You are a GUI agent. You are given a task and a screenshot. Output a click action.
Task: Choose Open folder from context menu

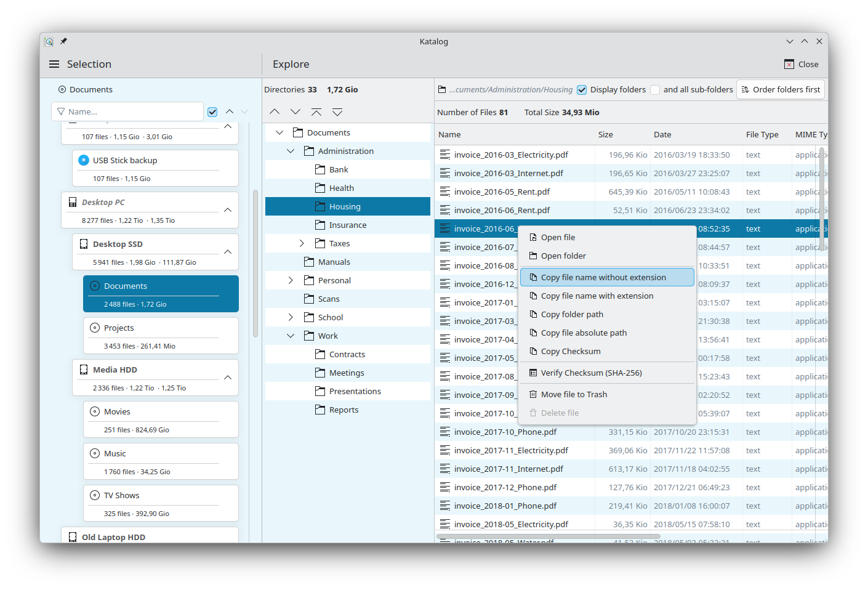pyautogui.click(x=607, y=256)
